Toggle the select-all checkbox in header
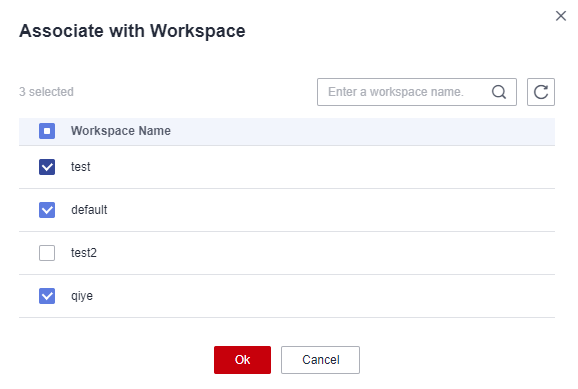578x389 pixels. point(47,131)
